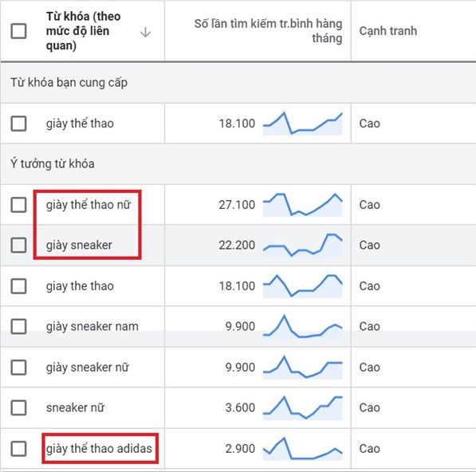The width and height of the screenshot is (476, 472).
Task: Open trend chart for 'giày thể thao nữ'
Action: 303,205
